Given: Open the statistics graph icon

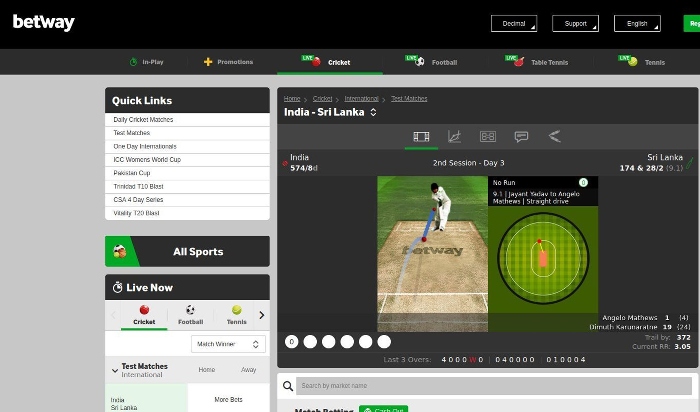Looking at the screenshot, I should pyautogui.click(x=454, y=136).
